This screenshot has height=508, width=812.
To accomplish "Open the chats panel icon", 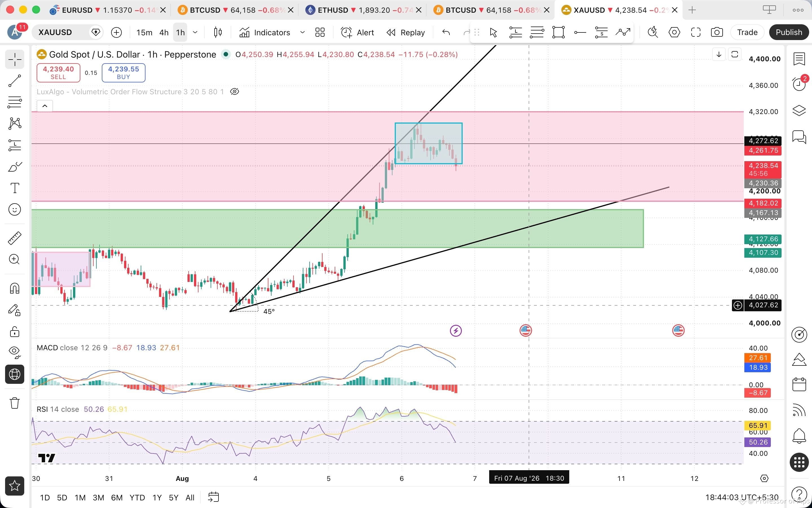I will 799,137.
